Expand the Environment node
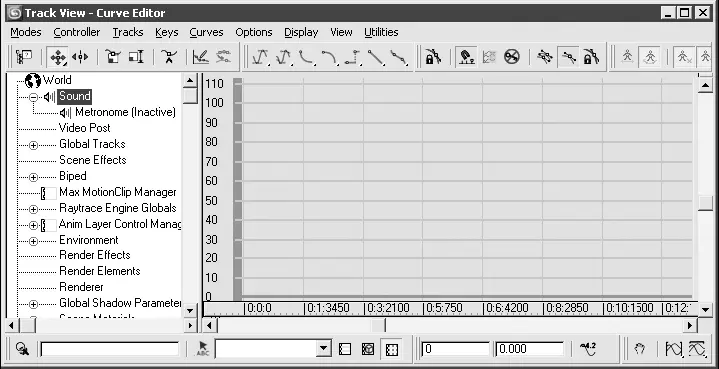This screenshot has height=369, width=719. pos(33,242)
